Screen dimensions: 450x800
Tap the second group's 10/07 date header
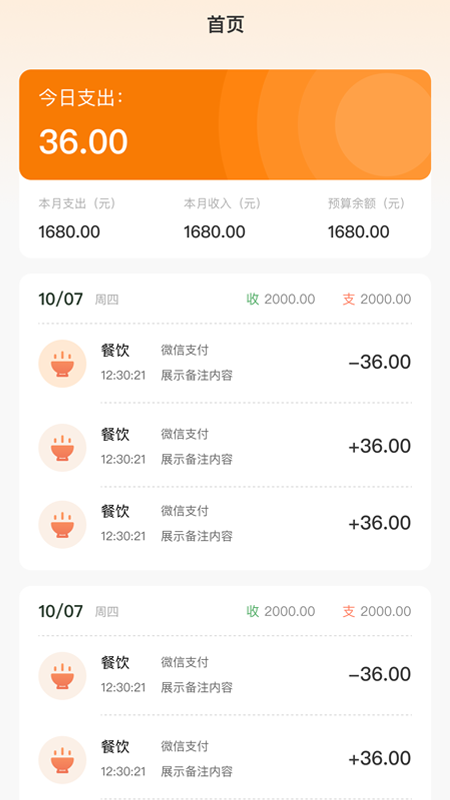point(61,611)
